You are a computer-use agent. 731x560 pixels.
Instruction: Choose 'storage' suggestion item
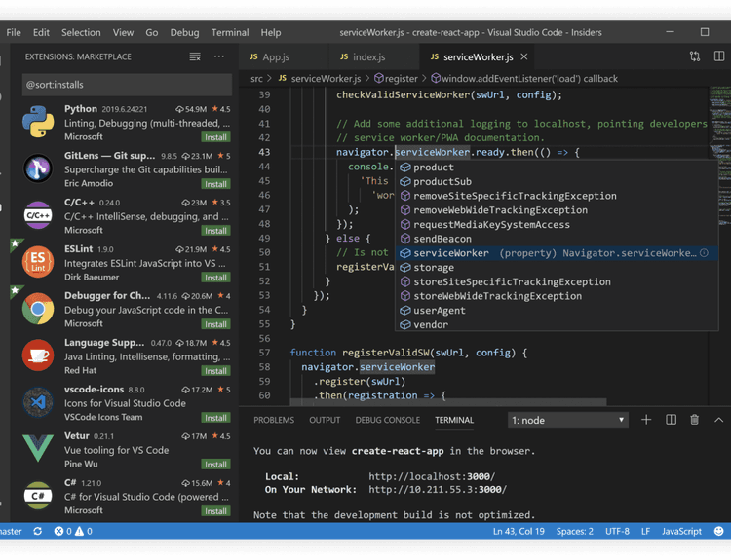point(557,268)
